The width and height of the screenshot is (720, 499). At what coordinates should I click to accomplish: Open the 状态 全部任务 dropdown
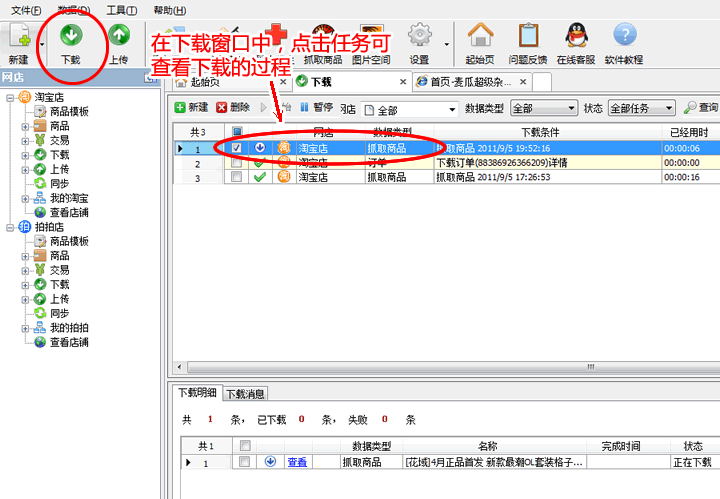[x=641, y=109]
